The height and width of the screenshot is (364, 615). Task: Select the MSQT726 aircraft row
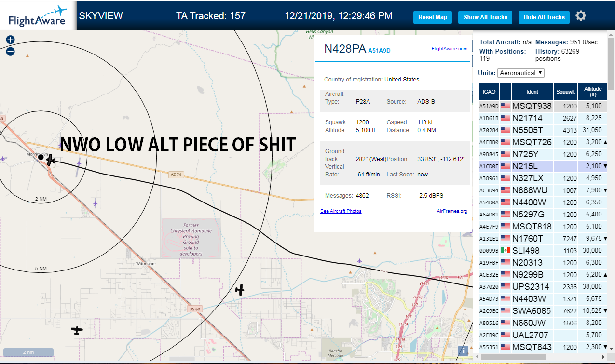(543, 142)
